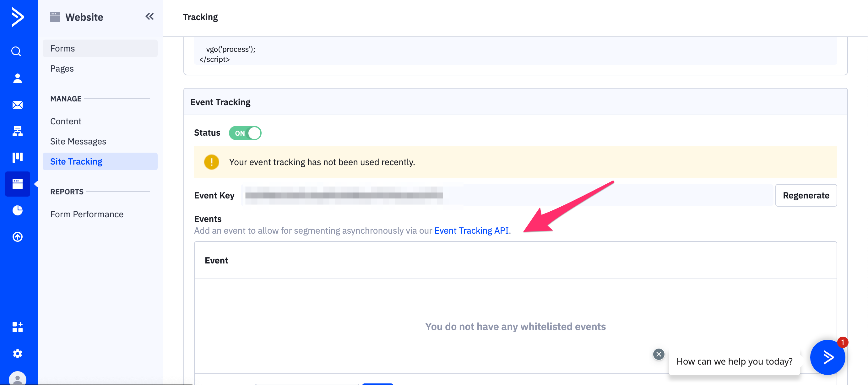
Task: Open the Event Tracking API link
Action: pyautogui.click(x=471, y=231)
